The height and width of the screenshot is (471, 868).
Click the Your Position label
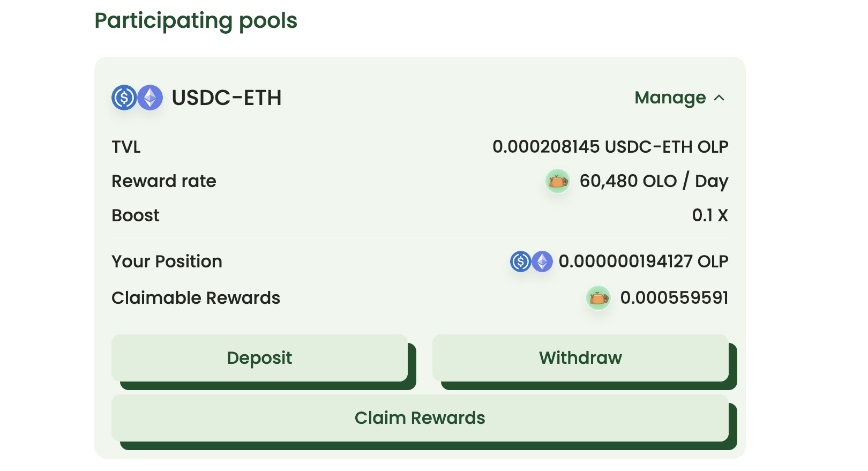167,261
